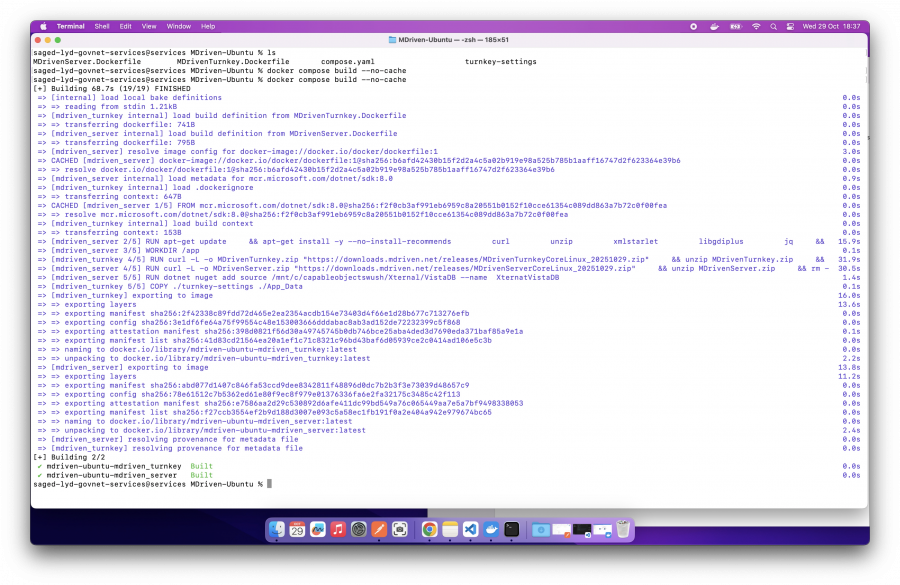This screenshot has width=900, height=585.
Task: Open Control Center from the menu bar
Action: (792, 26)
